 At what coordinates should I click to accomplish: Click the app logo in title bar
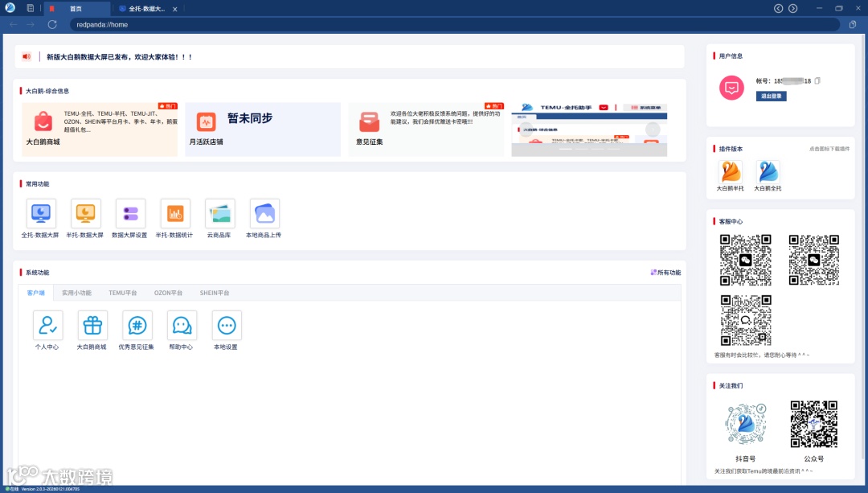tap(10, 8)
